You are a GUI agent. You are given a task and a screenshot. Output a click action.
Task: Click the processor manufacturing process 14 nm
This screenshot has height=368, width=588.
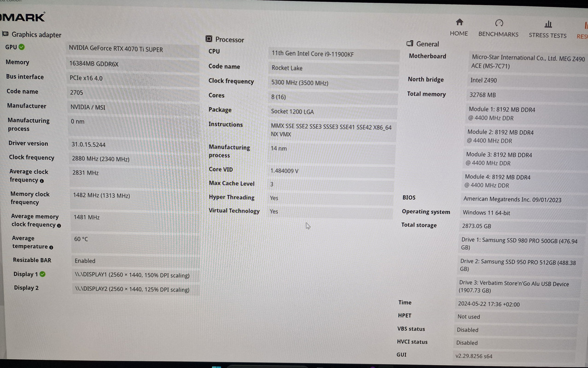(279, 149)
